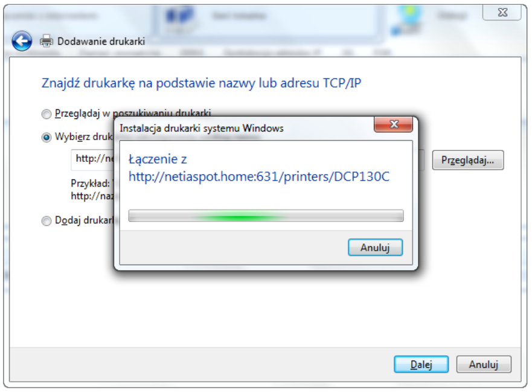This screenshot has width=532, height=392.
Task: Cancel the connection with the dialog's Anuluj button
Action: coord(375,248)
